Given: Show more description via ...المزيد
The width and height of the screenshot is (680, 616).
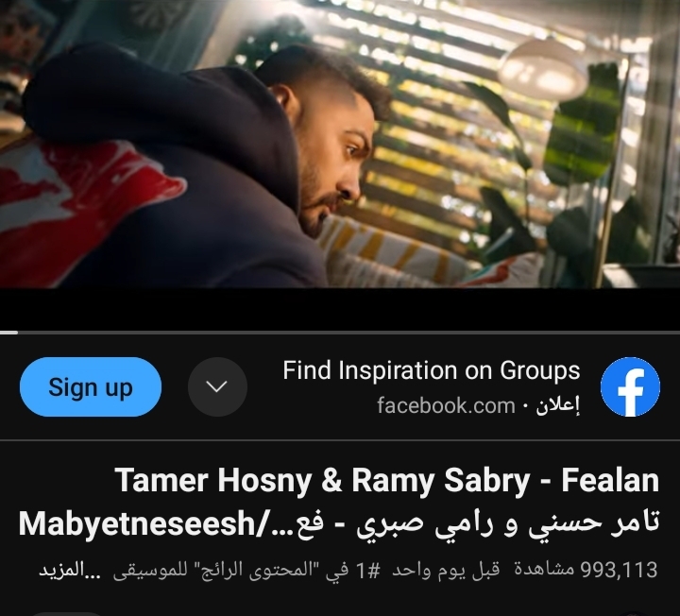Looking at the screenshot, I should (69, 570).
